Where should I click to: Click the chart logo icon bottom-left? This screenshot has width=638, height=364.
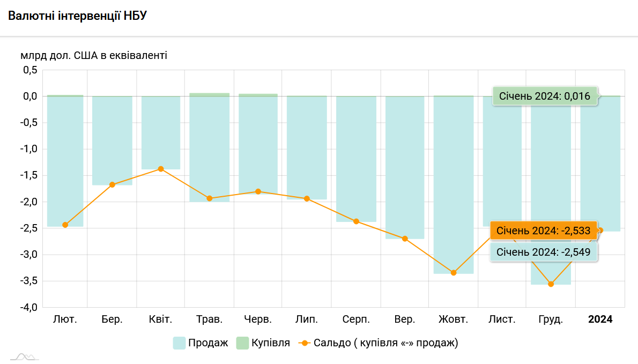point(25,356)
